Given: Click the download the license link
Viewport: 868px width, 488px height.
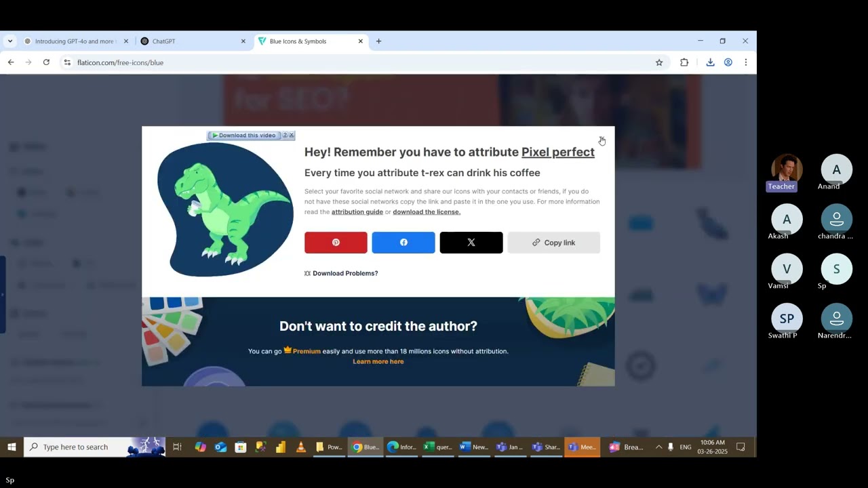Looking at the screenshot, I should [427, 212].
